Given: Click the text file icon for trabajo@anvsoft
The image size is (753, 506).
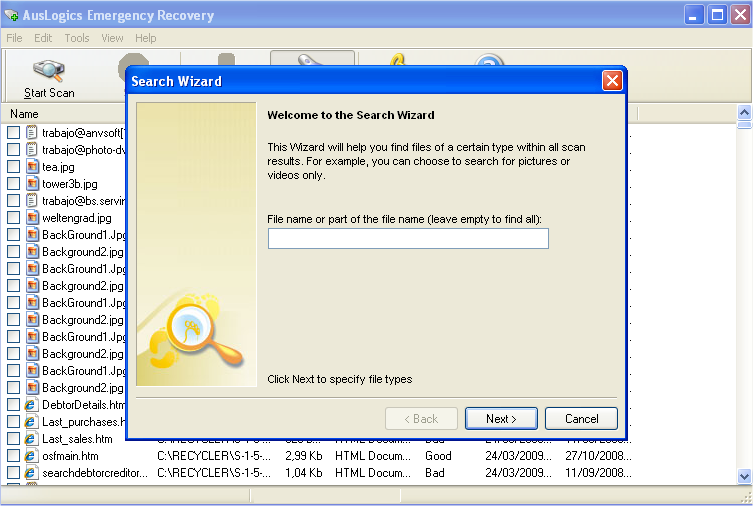Looking at the screenshot, I should (x=31, y=133).
